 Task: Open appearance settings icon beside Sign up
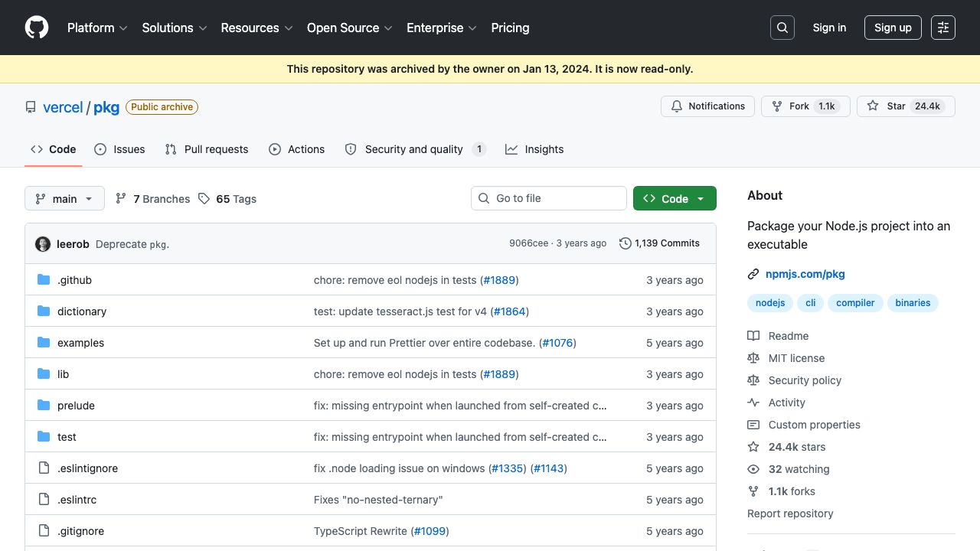point(943,28)
